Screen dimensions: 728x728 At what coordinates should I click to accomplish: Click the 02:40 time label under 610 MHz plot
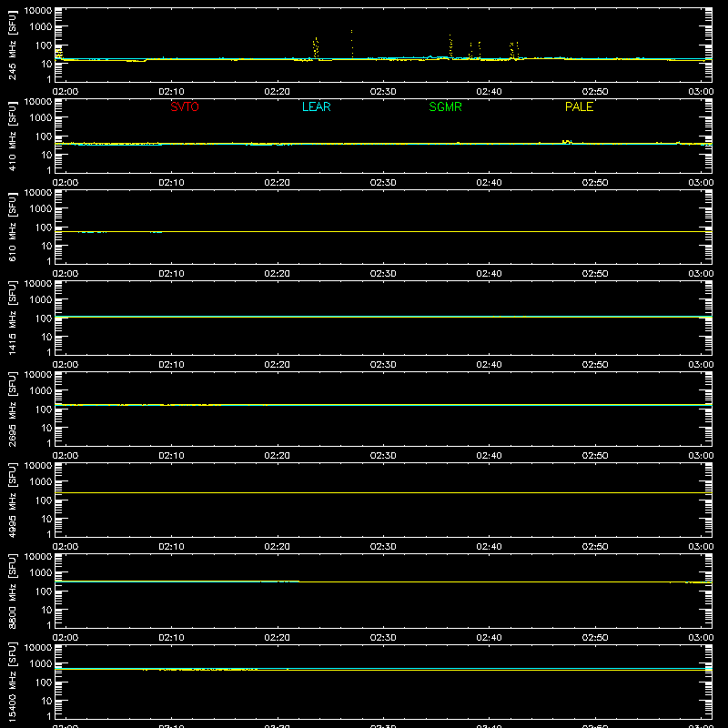[489, 274]
